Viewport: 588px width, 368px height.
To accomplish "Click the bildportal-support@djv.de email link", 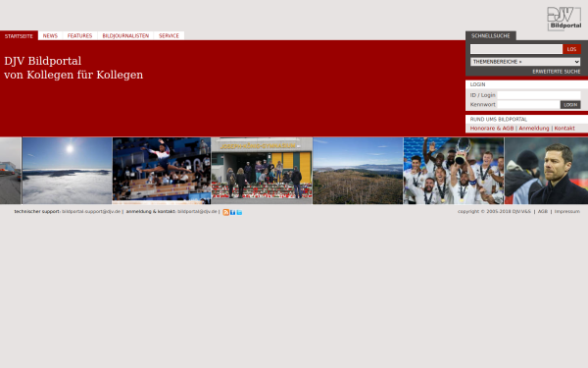I will (91, 211).
